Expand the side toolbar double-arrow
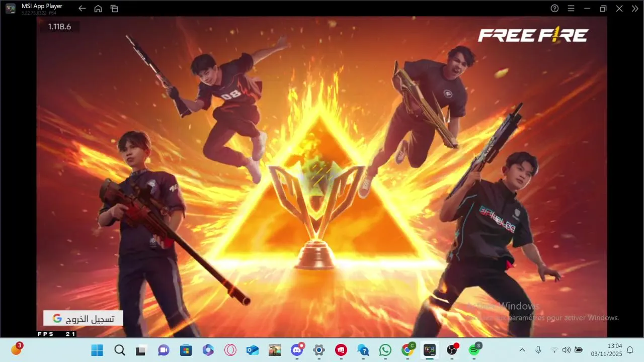The width and height of the screenshot is (644, 362). click(x=635, y=9)
